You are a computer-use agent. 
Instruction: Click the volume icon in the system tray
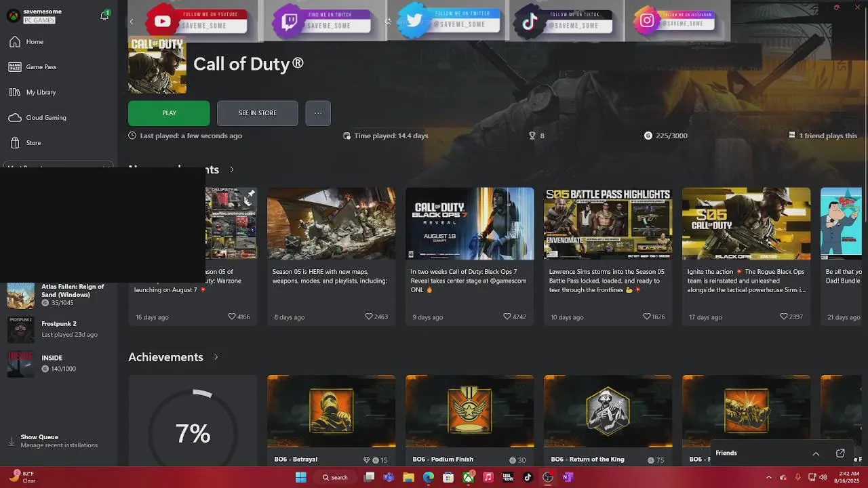[x=823, y=477]
